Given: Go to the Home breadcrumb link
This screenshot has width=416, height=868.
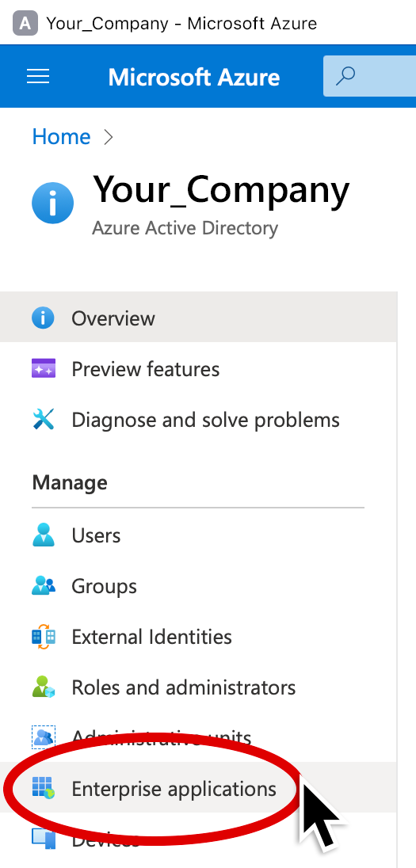Looking at the screenshot, I should (61, 137).
